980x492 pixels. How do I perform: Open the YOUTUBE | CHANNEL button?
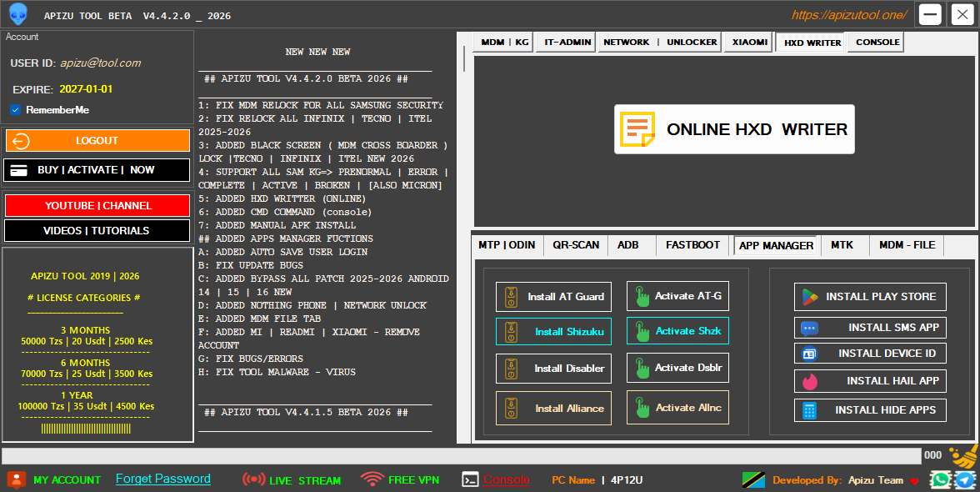(97, 206)
